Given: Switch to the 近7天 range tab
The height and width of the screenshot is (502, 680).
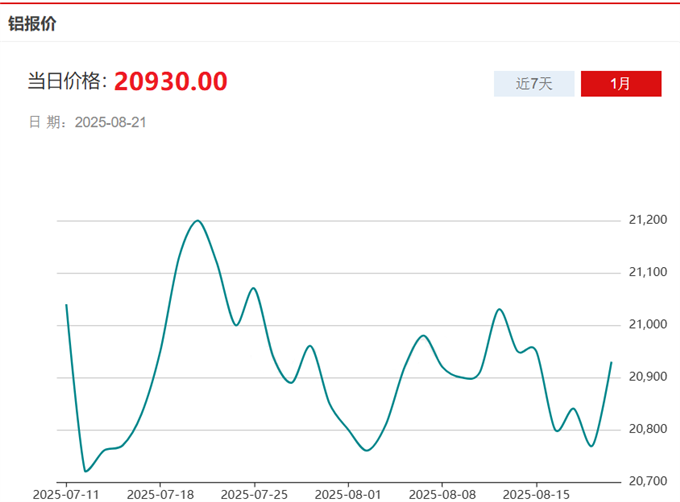Looking at the screenshot, I should tap(534, 84).
